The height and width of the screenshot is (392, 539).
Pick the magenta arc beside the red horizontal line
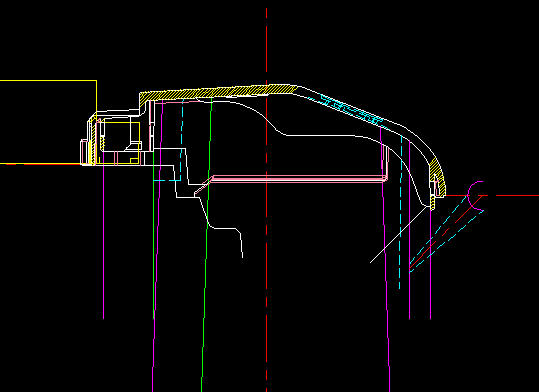476,195
